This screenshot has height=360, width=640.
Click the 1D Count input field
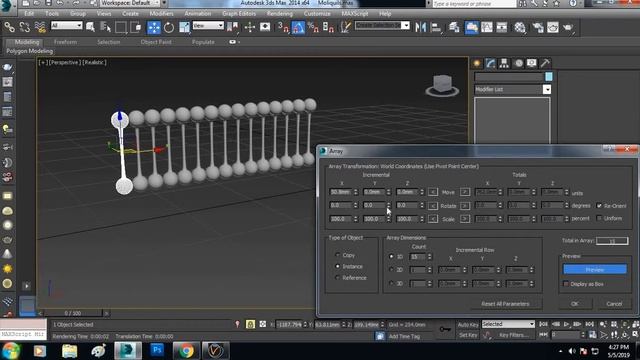pos(418,257)
